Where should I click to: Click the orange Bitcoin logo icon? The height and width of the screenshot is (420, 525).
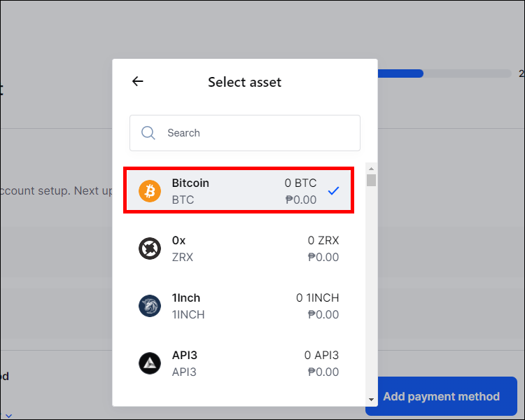(x=150, y=190)
